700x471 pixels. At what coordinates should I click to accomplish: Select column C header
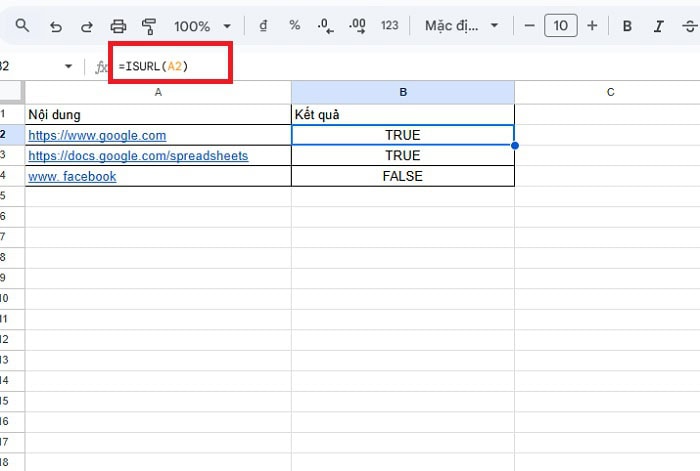609,92
